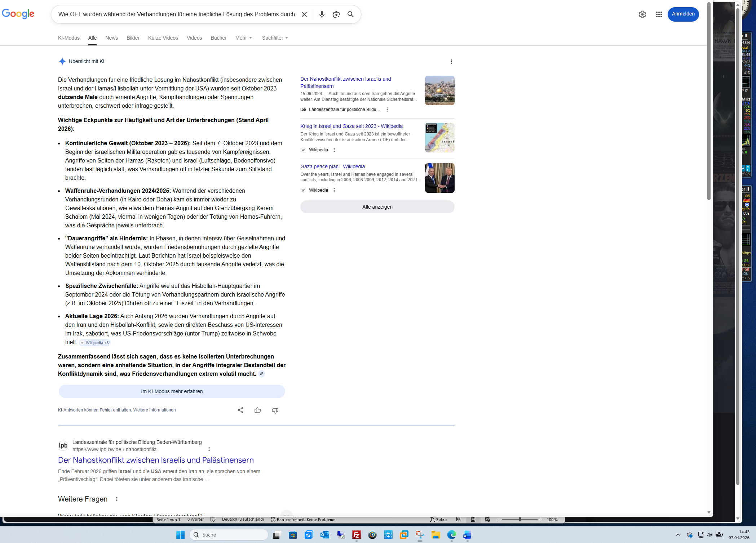Click thumbs down on KI overview
The image size is (756, 543).
pos(275,410)
